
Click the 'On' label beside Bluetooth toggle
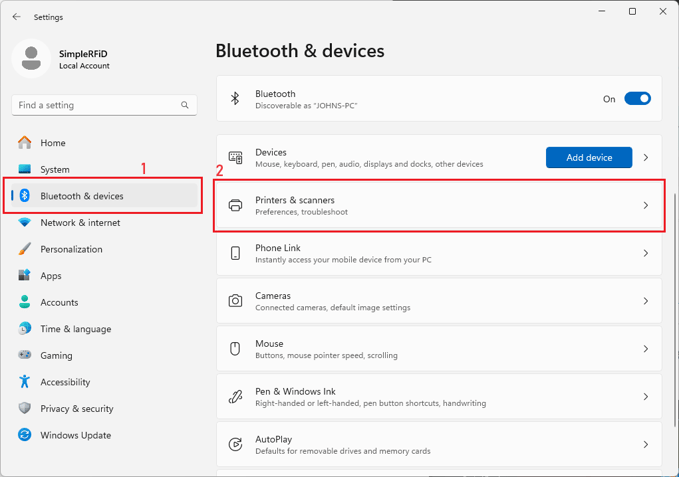[609, 99]
